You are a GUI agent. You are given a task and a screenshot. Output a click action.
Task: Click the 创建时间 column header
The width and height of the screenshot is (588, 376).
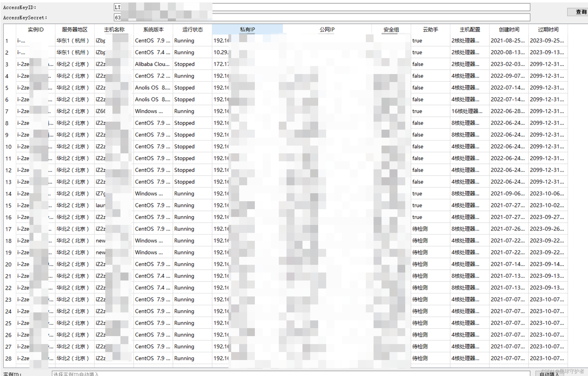509,29
